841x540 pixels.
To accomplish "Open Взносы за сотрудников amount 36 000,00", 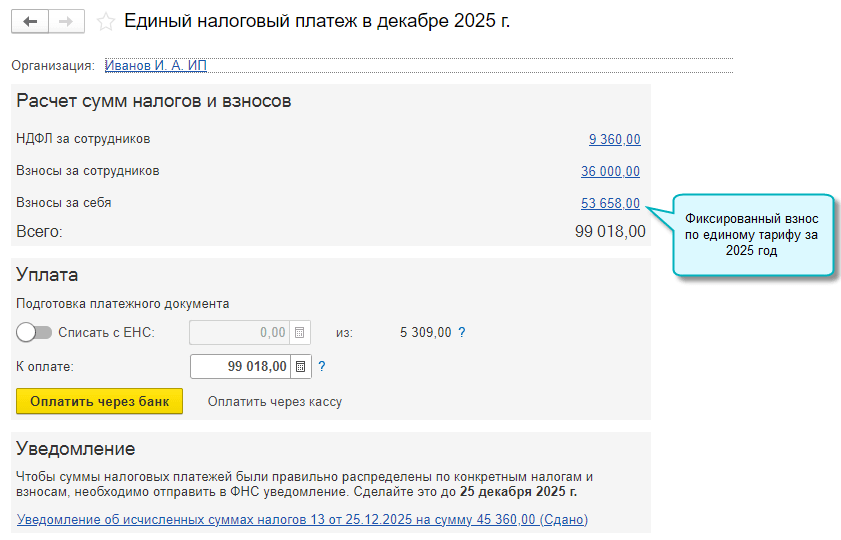I will point(610,171).
